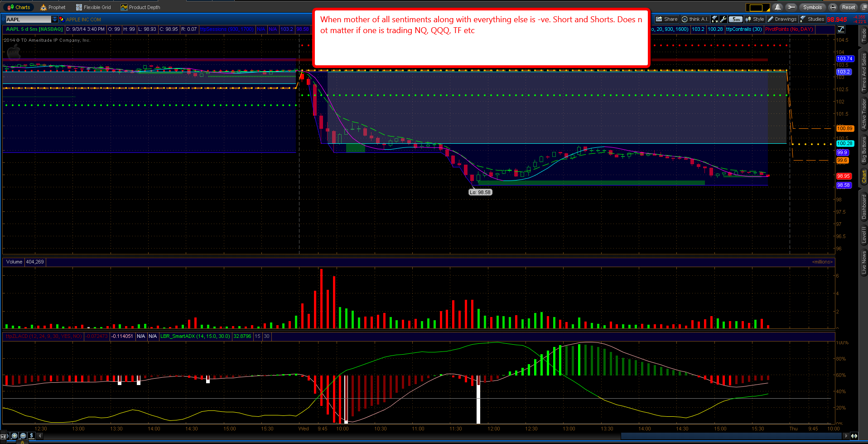
Task: Click the AAPL 5 d 5m [NASDAQ] header
Action: pos(34,29)
